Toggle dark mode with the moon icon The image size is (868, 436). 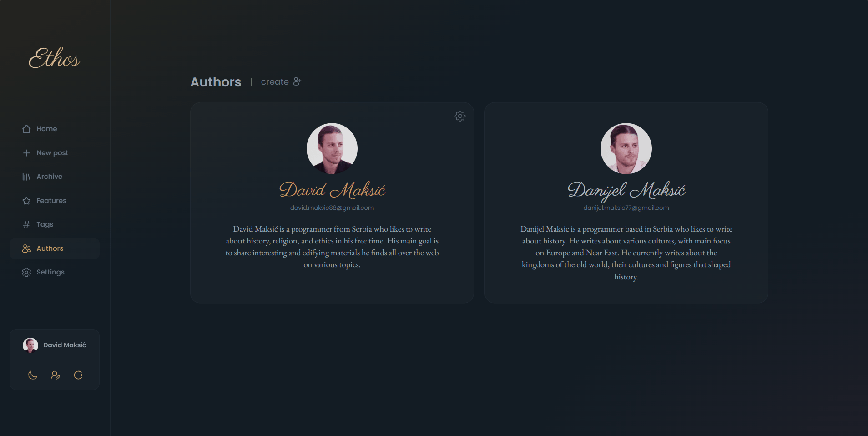point(33,375)
